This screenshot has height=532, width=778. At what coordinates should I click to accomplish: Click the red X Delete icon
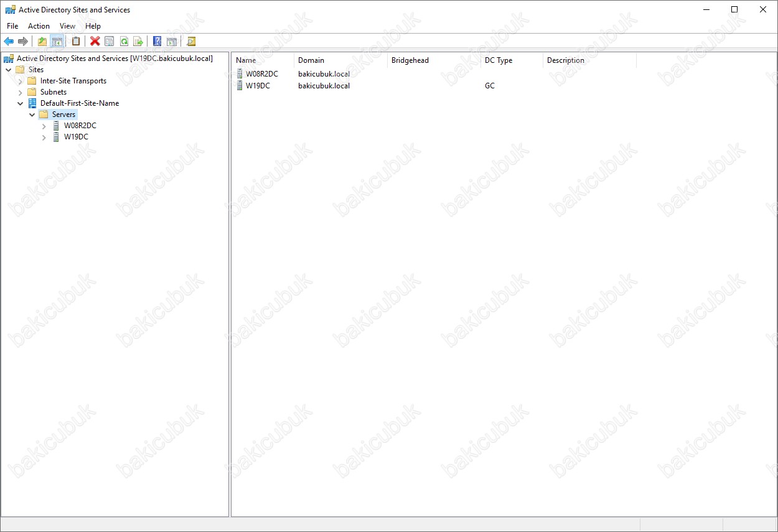[95, 42]
